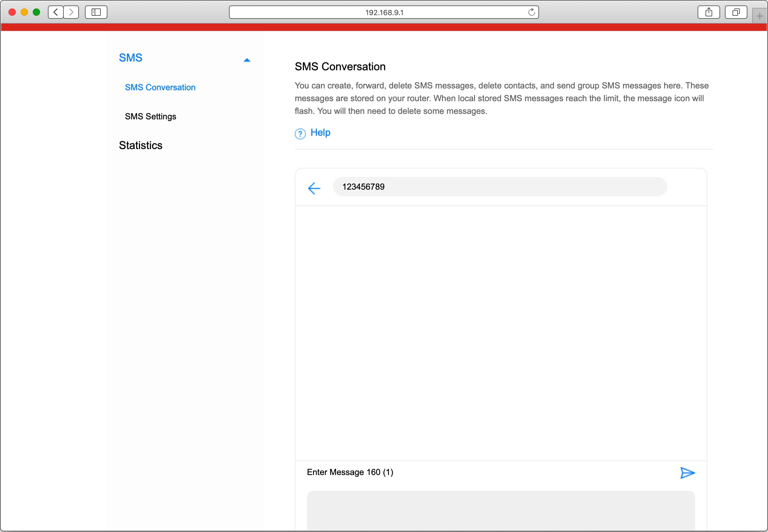Click the Safari share icon
768x532 pixels.
tap(708, 12)
